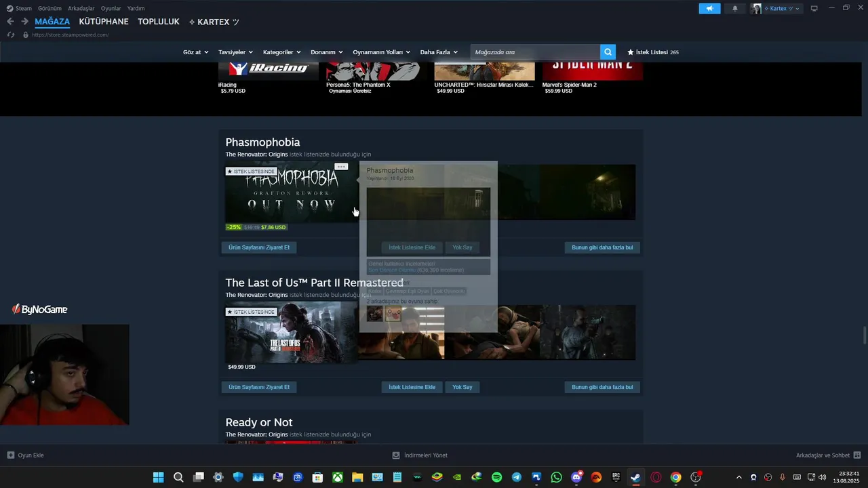868x488 pixels.
Task: Open the Donanım dropdown
Action: (327, 52)
